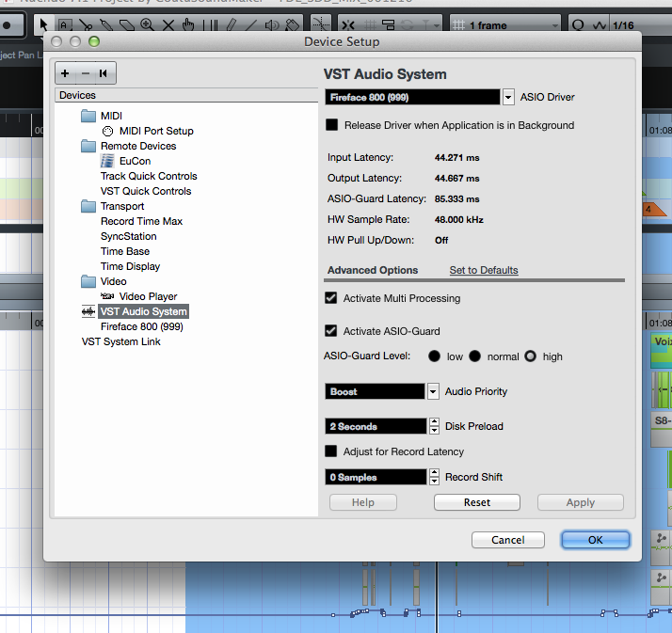Click the reset-to-start arrow icon beside minus
672x633 pixels.
pyautogui.click(x=104, y=73)
